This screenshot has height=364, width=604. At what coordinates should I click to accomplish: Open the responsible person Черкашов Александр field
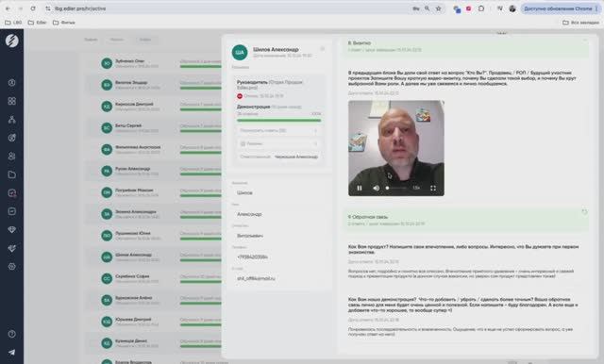(278, 157)
